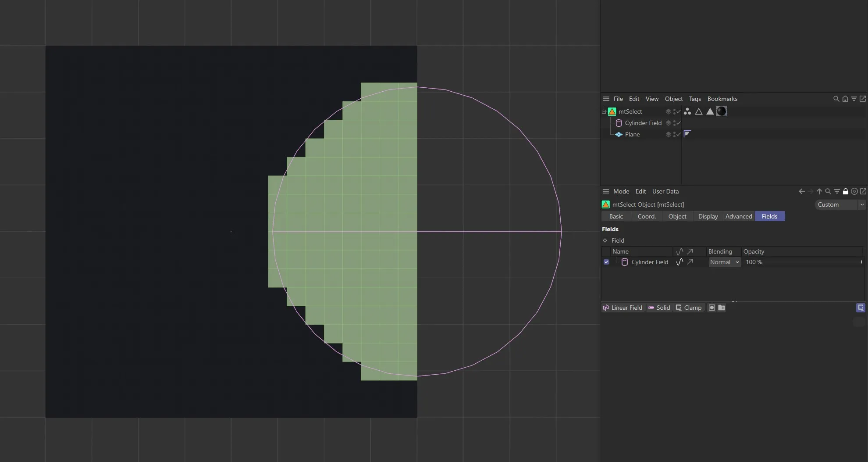The height and width of the screenshot is (462, 868).
Task: Open the Bookmarks menu
Action: 722,99
